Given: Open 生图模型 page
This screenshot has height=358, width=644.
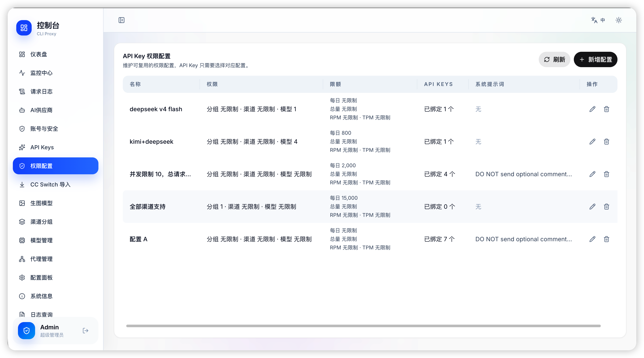Looking at the screenshot, I should [x=55, y=203].
